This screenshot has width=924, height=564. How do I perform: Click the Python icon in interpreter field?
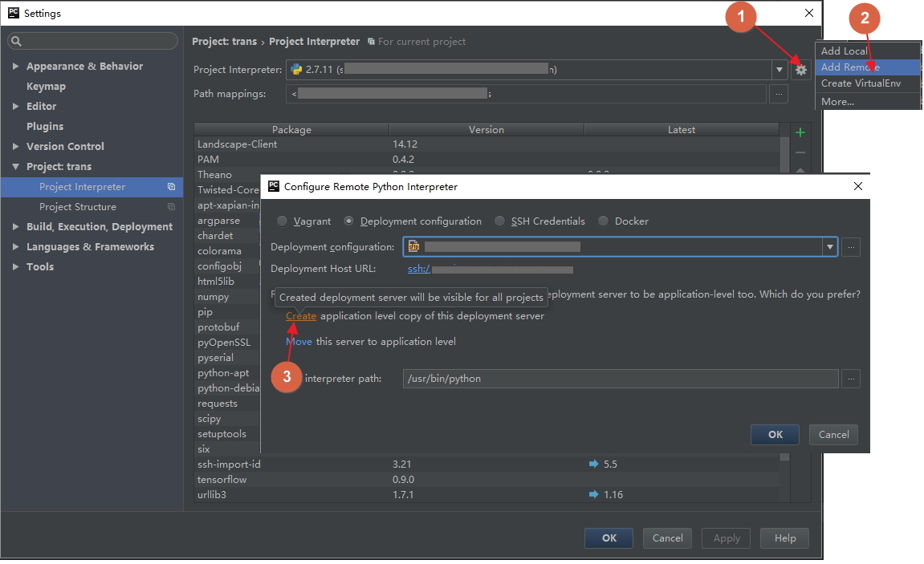[x=296, y=70]
